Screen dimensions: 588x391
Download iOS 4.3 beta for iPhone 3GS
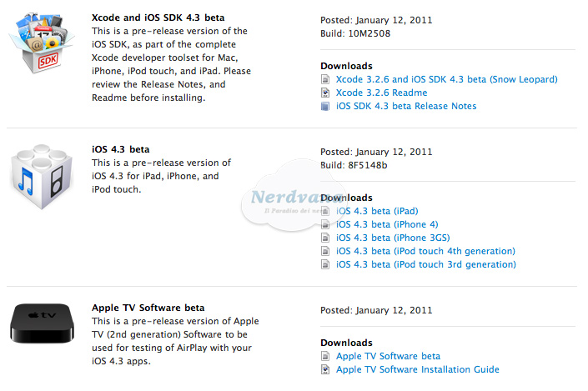[x=393, y=238]
